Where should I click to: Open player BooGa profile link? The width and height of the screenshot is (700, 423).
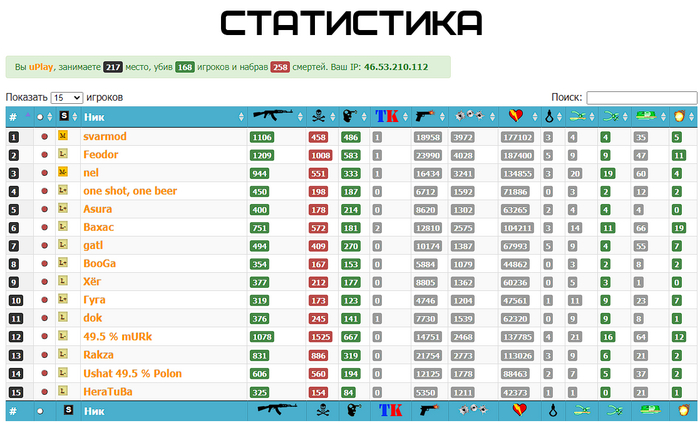[x=100, y=263]
